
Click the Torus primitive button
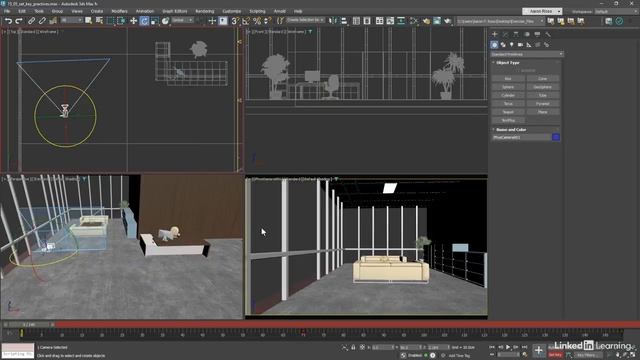508,104
